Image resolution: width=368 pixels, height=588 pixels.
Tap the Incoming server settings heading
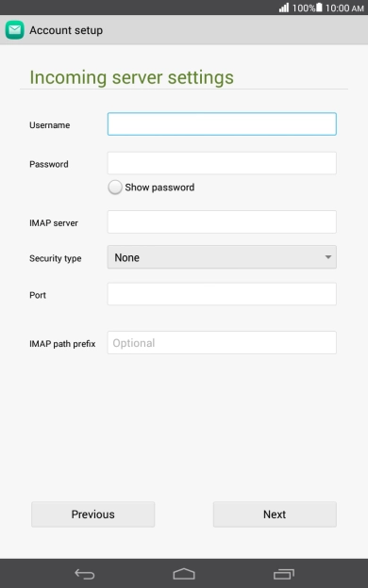pos(132,77)
